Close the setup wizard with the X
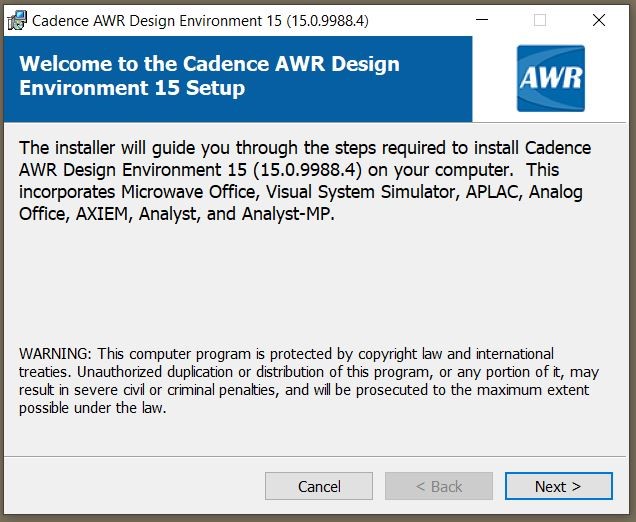This screenshot has height=522, width=636. click(x=599, y=19)
